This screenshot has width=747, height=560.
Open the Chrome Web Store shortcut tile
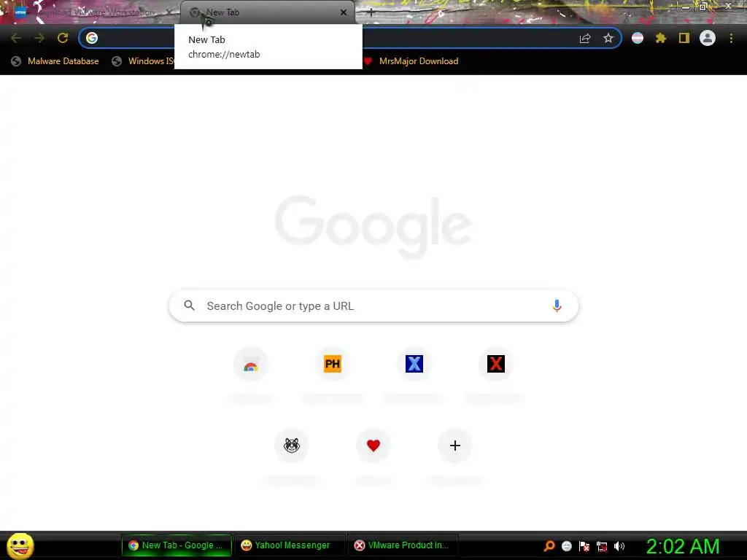[x=251, y=365]
